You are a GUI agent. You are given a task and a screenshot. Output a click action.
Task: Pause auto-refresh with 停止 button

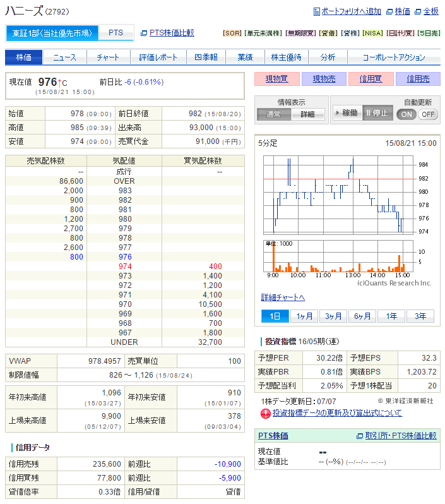[377, 113]
